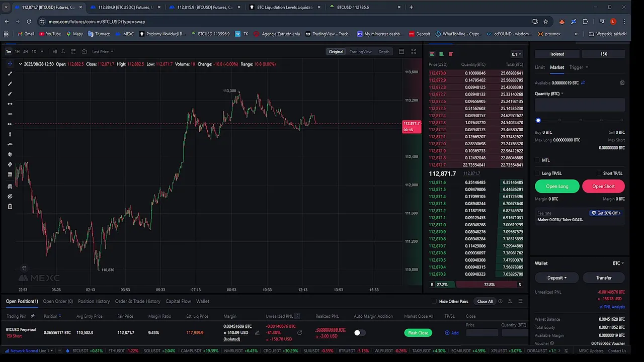Image resolution: width=644 pixels, height=362 pixels.
Task: Click the chart layout window icon
Action: click(401, 52)
